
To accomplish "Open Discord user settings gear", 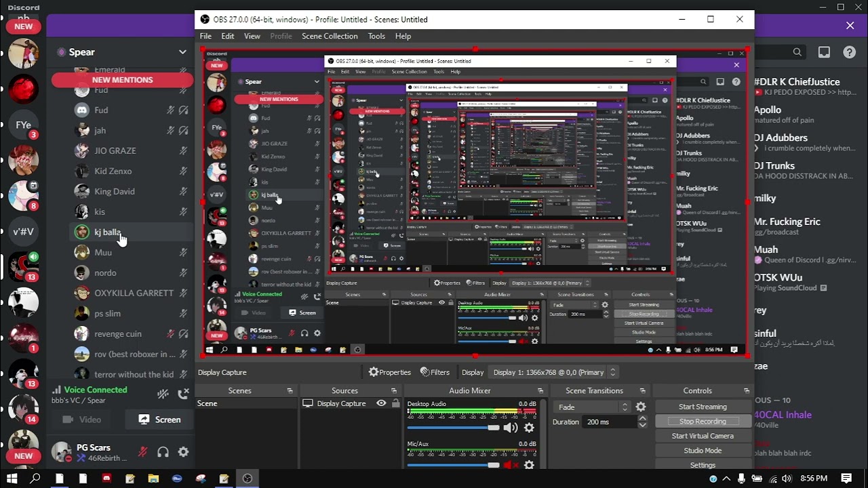I will point(183,452).
